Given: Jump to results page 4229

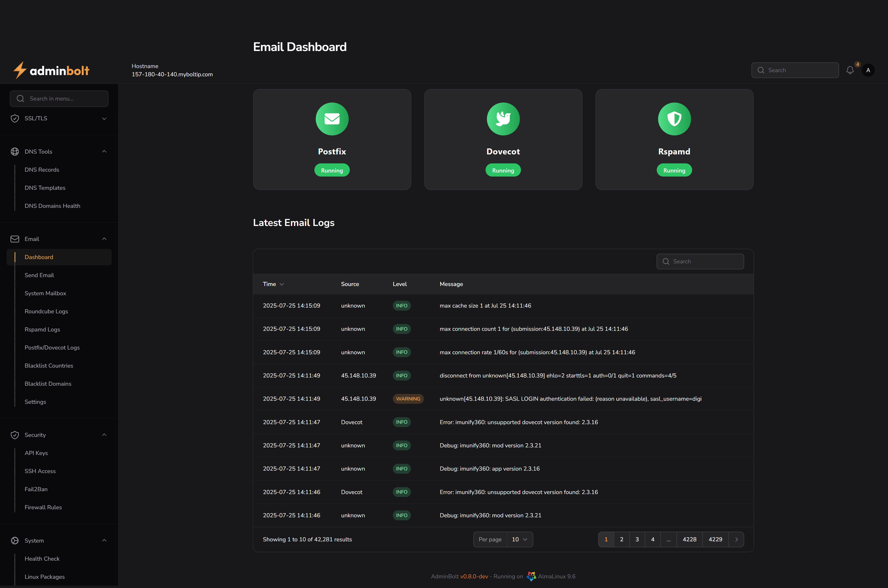Looking at the screenshot, I should pyautogui.click(x=715, y=539).
